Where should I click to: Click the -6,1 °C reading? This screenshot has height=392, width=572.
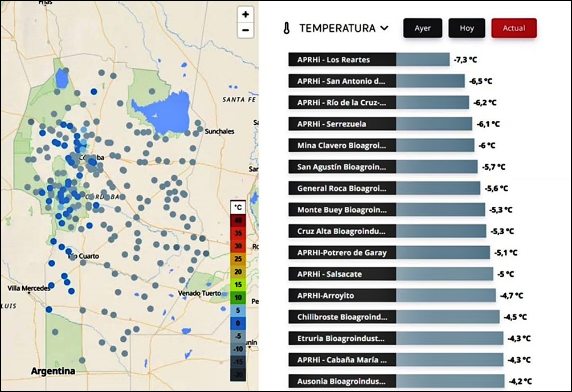tap(488, 124)
